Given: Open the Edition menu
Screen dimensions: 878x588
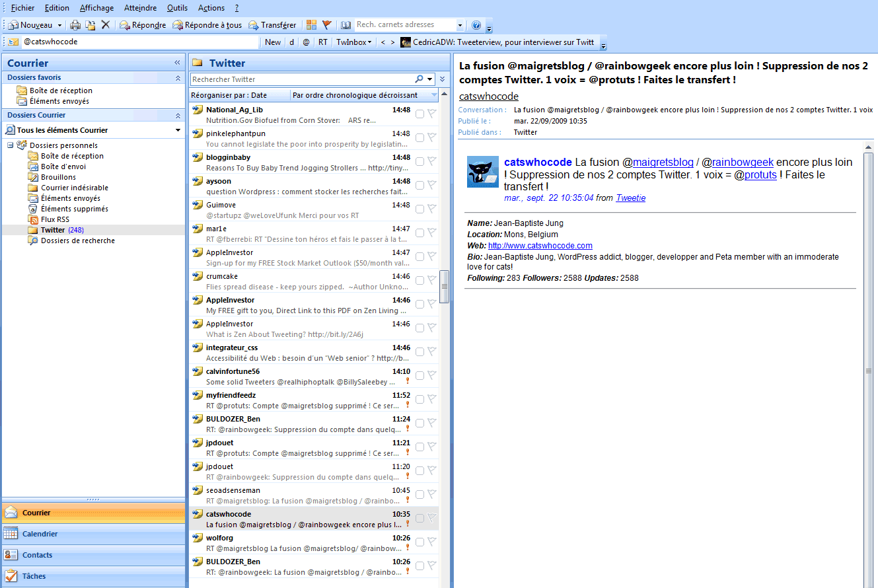Looking at the screenshot, I should coord(57,8).
